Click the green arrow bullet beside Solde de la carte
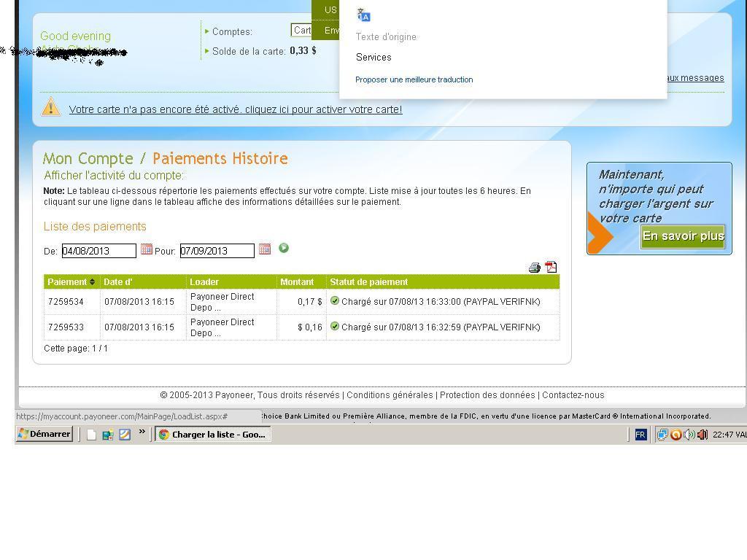747x560 pixels. click(x=206, y=51)
